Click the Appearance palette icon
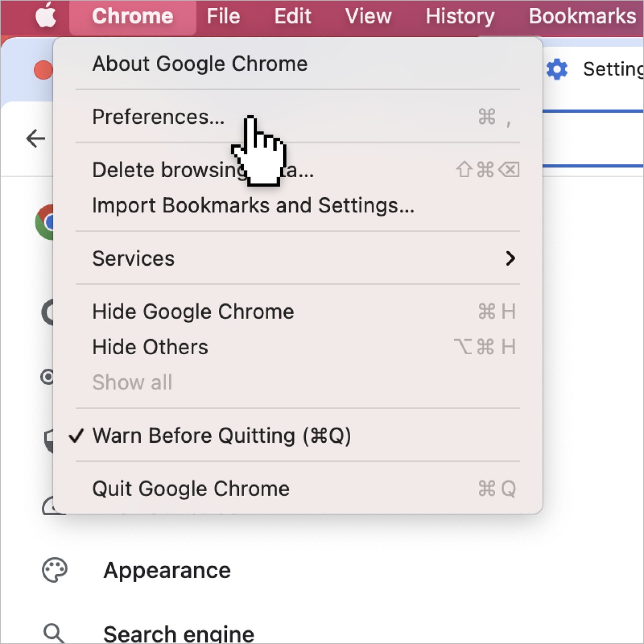Viewport: 644px width, 644px height. click(54, 570)
